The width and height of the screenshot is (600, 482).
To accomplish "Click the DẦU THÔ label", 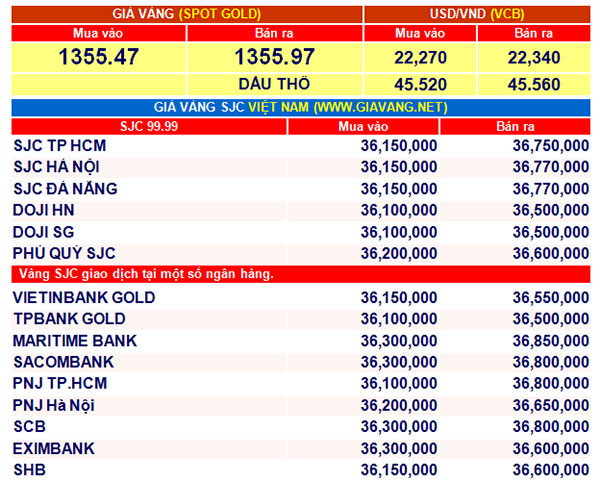I will point(274,84).
